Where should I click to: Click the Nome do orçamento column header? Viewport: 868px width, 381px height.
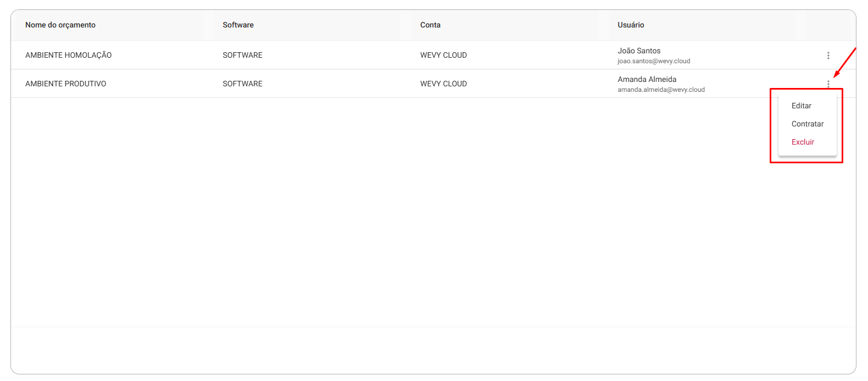pos(60,25)
